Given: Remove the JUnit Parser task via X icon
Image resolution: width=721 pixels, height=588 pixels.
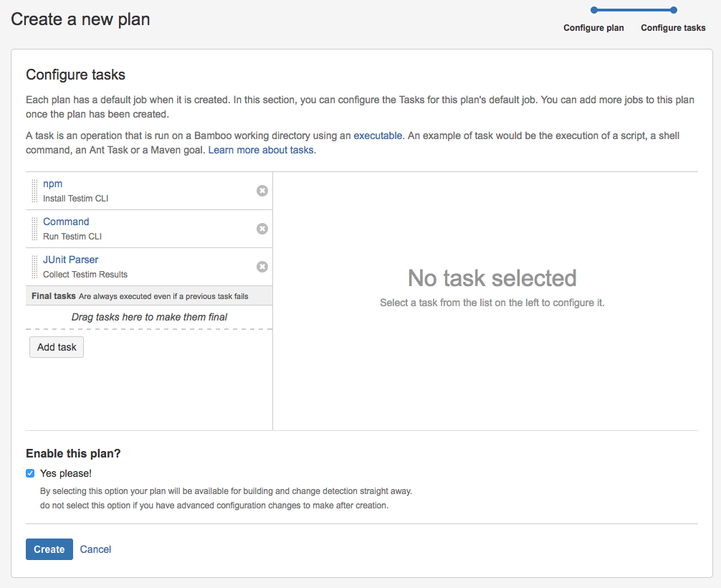Looking at the screenshot, I should [262, 267].
